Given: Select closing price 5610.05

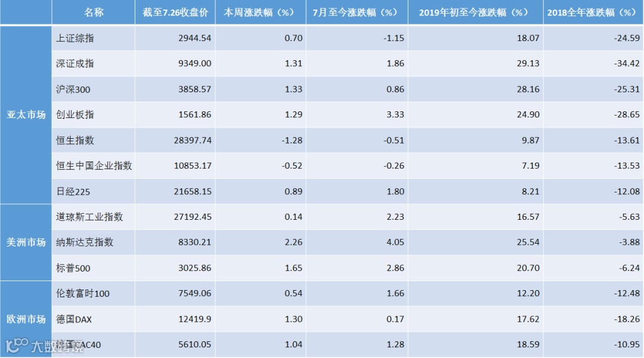Looking at the screenshot, I should [x=194, y=345].
